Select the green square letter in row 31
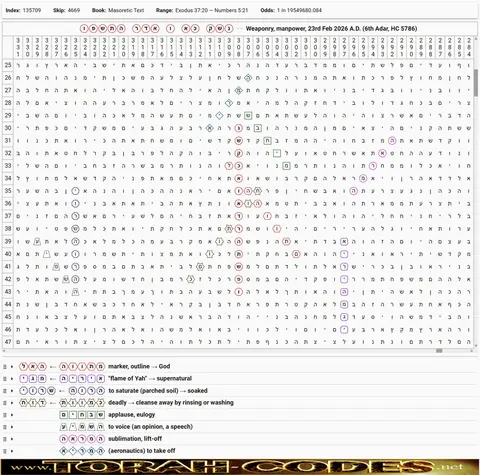The image size is (480, 475). coord(267,141)
